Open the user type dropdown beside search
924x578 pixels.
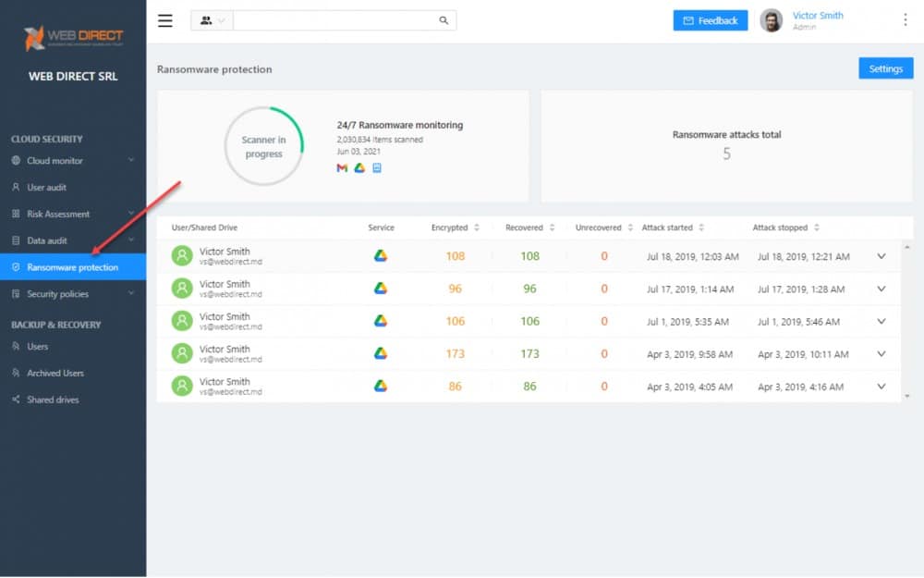[x=213, y=20]
